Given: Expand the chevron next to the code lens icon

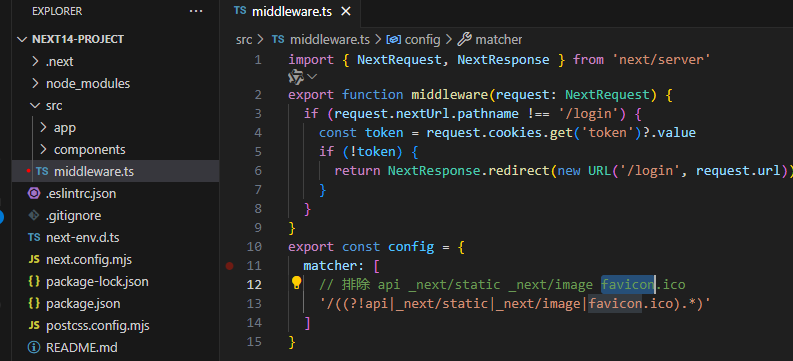Looking at the screenshot, I should coord(312,77).
